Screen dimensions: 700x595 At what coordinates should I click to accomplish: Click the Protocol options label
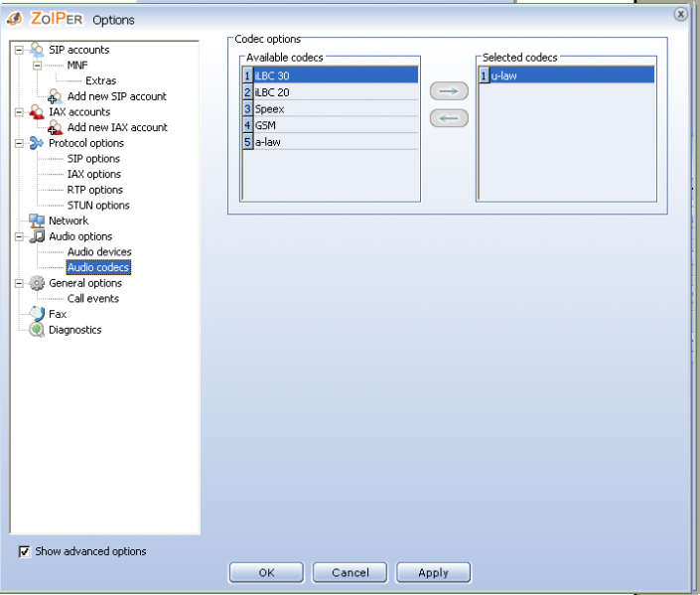pos(85,143)
